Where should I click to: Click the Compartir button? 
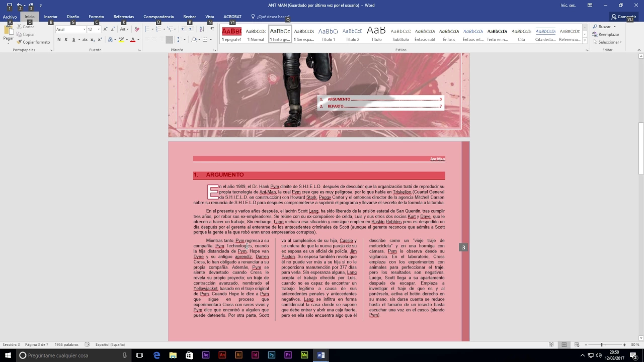pyautogui.click(x=623, y=17)
